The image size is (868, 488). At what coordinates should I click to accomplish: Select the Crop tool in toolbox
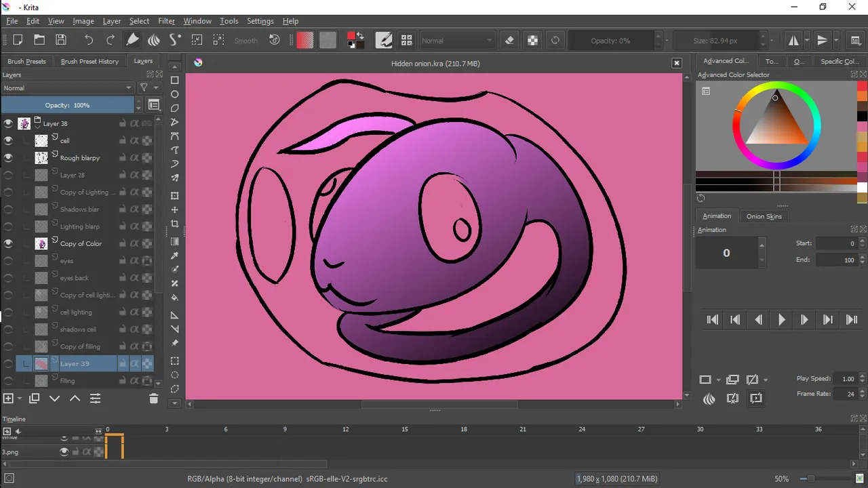click(175, 224)
